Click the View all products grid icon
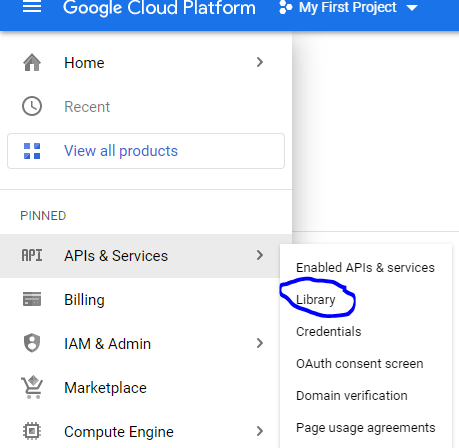 tap(32, 151)
